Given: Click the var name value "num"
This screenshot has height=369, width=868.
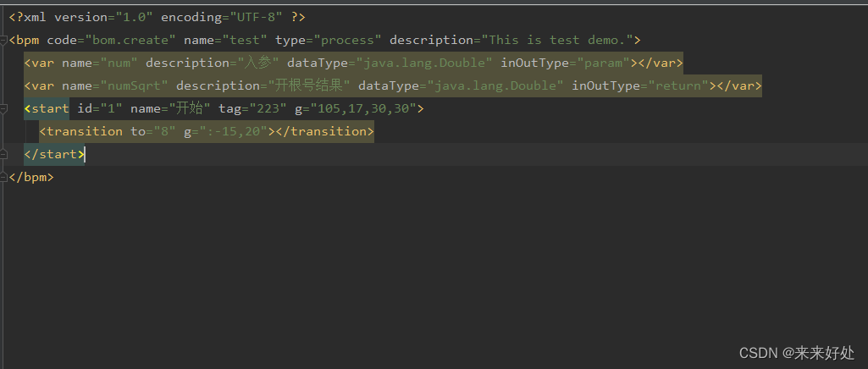Looking at the screenshot, I should (x=119, y=63).
